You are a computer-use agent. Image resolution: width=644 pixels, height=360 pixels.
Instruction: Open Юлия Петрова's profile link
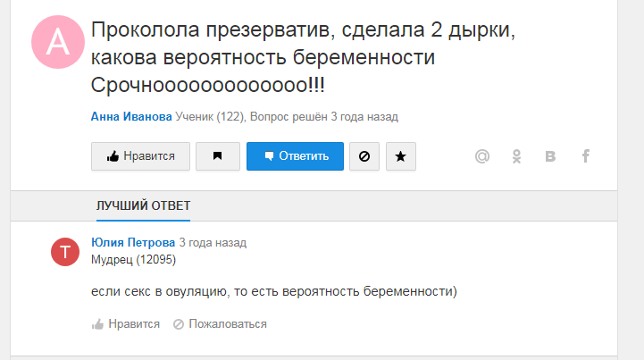coord(133,242)
